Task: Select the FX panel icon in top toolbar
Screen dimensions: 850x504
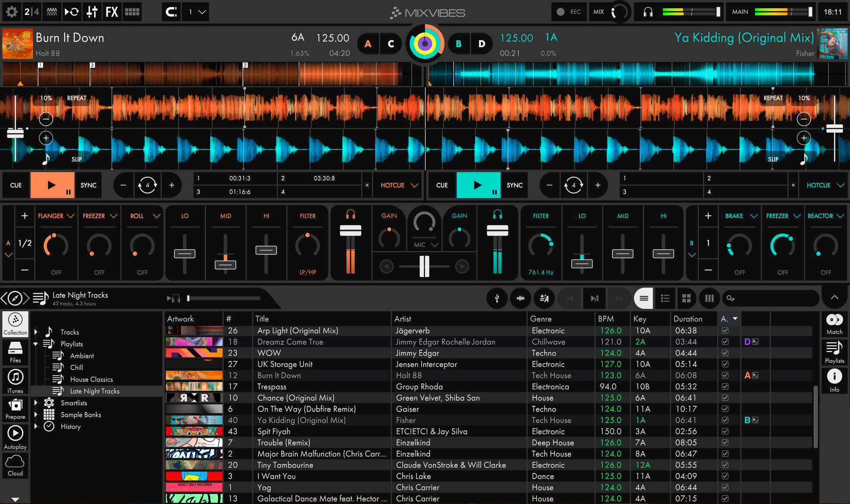Action: [112, 12]
